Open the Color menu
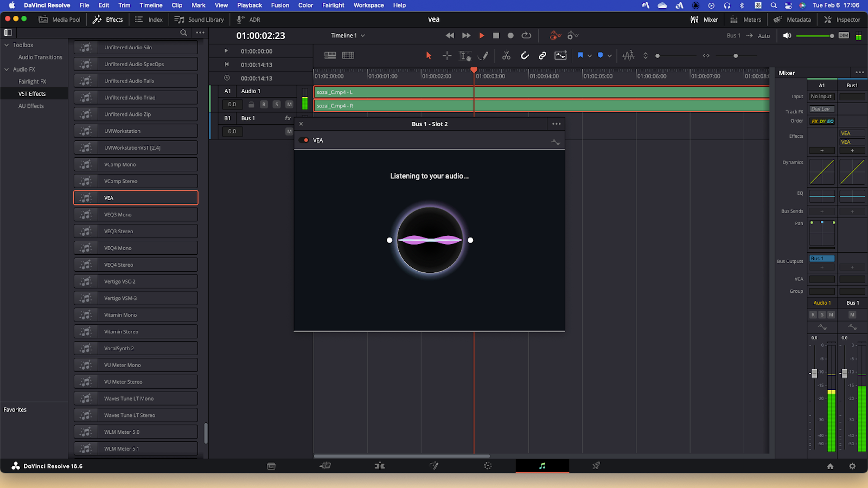Image resolution: width=868 pixels, height=488 pixels. pyautogui.click(x=305, y=5)
